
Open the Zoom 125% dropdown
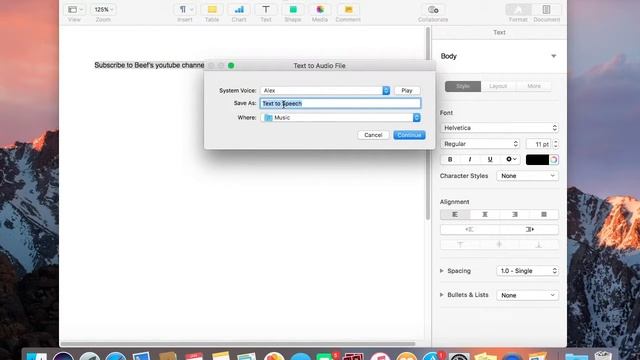click(103, 9)
